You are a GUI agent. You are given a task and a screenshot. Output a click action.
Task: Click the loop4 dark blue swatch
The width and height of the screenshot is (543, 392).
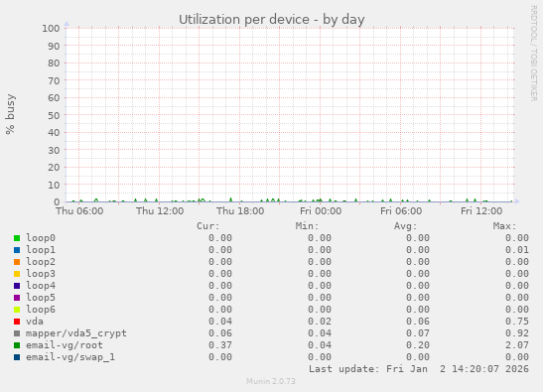17,286
